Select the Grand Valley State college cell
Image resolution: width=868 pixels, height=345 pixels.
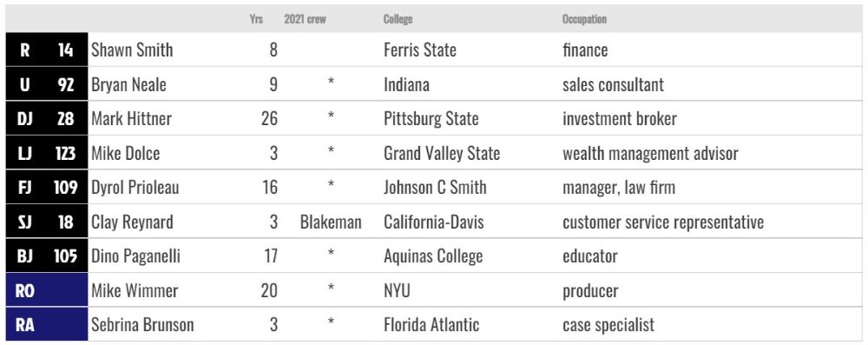[442, 153]
